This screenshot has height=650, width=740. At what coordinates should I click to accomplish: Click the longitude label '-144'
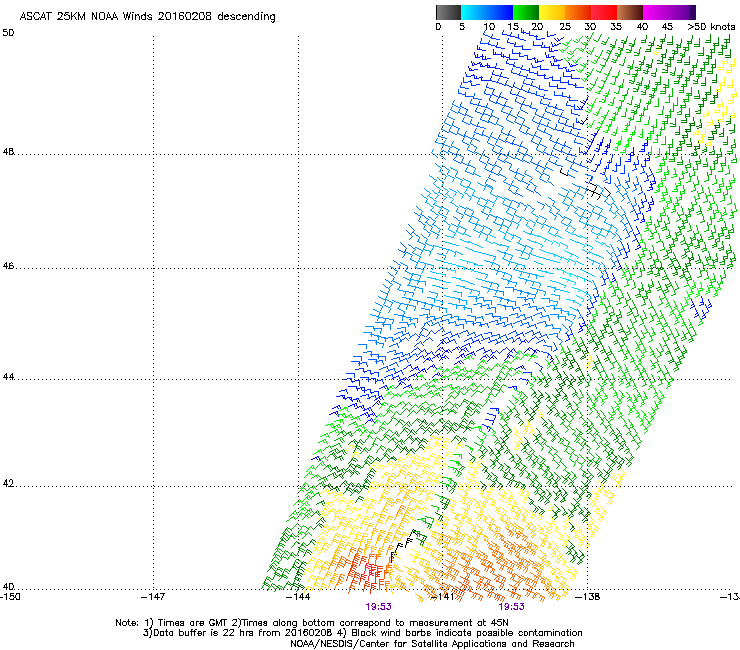298,597
